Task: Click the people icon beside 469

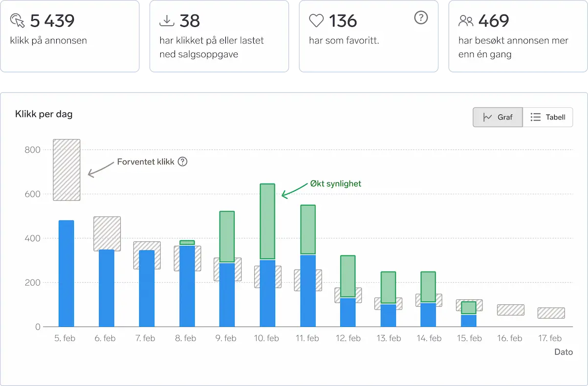Action: 466,21
